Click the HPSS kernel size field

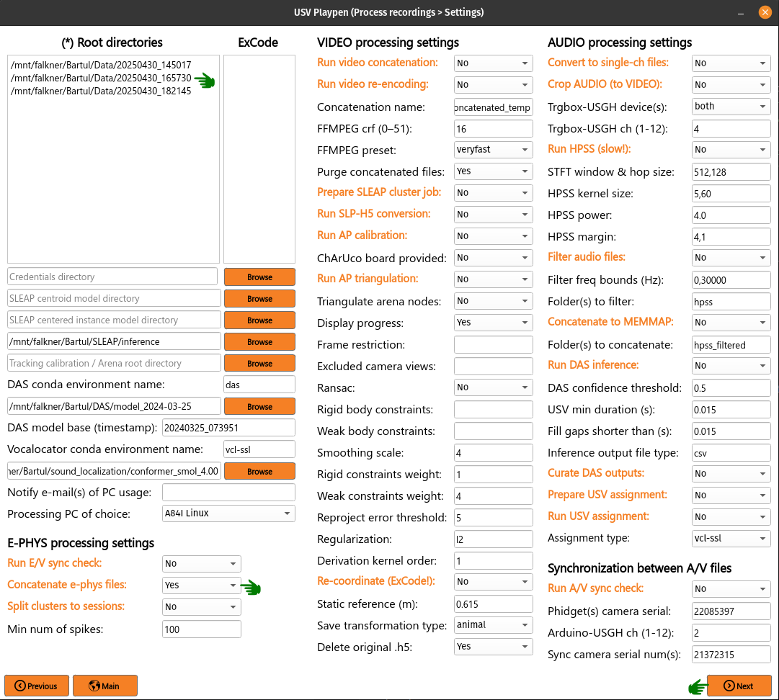click(731, 194)
